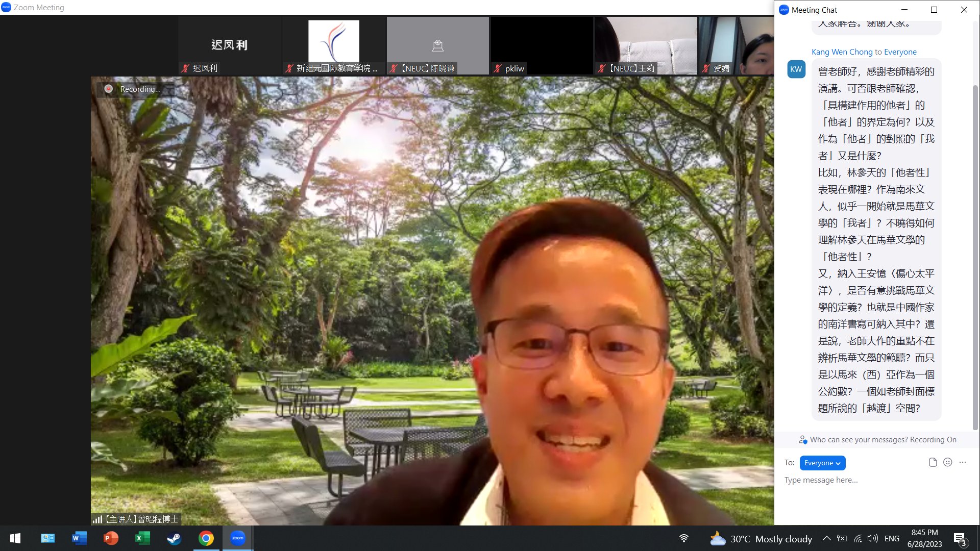980x551 pixels.
Task: Select the 迟凤利 participant thumbnail
Action: [230, 45]
